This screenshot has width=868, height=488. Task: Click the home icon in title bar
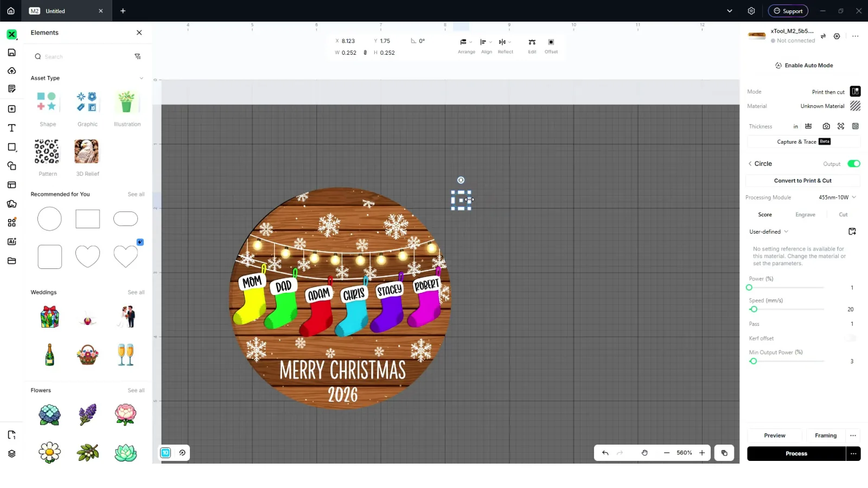click(11, 11)
